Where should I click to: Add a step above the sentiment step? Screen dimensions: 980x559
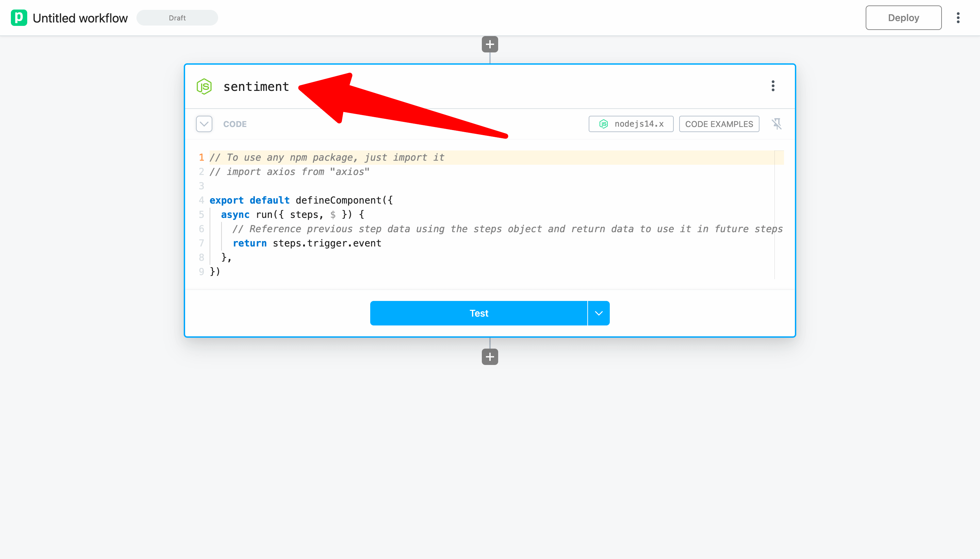pos(490,44)
